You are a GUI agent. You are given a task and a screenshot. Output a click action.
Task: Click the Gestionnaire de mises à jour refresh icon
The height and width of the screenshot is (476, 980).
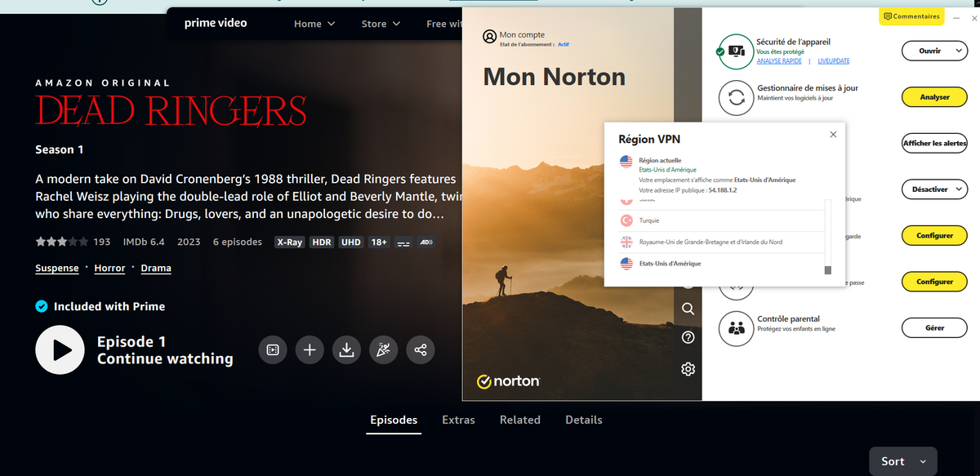point(736,98)
